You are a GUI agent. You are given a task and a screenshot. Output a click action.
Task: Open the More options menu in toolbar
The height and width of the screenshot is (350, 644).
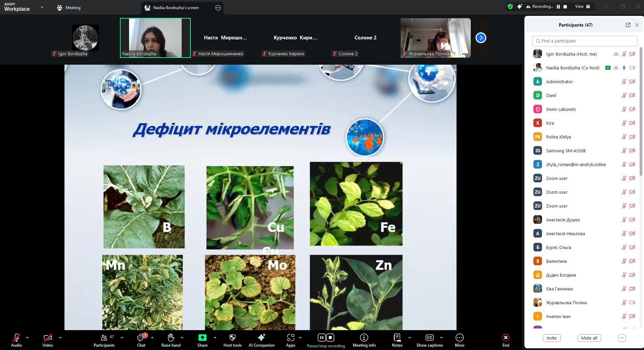coord(460,340)
